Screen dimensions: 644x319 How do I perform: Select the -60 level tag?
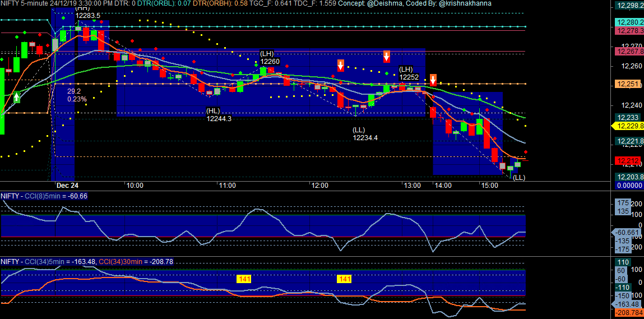pyautogui.click(x=622, y=279)
